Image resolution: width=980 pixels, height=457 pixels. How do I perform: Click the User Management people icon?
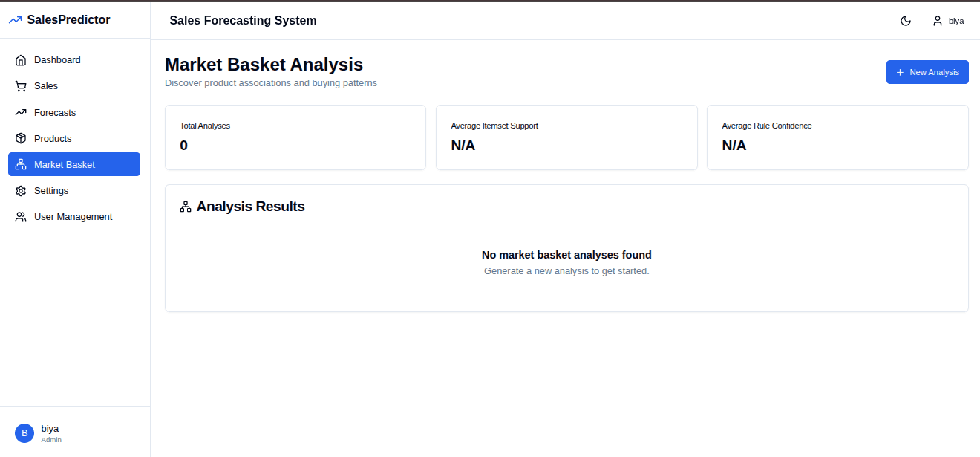point(21,216)
